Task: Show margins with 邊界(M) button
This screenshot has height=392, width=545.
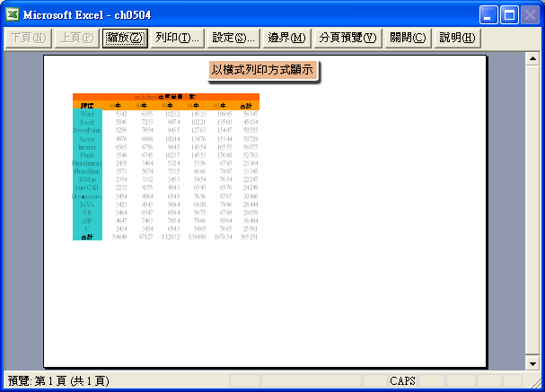Action: tap(287, 38)
